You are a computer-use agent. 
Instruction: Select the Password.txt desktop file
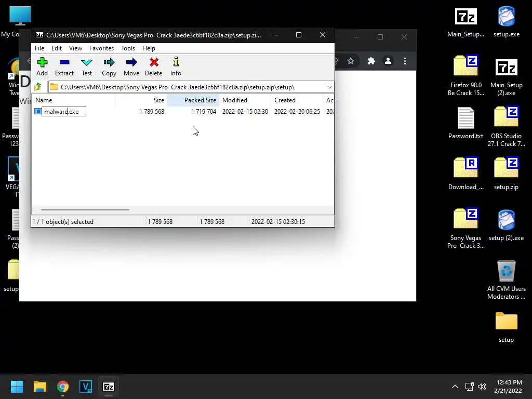point(465,123)
